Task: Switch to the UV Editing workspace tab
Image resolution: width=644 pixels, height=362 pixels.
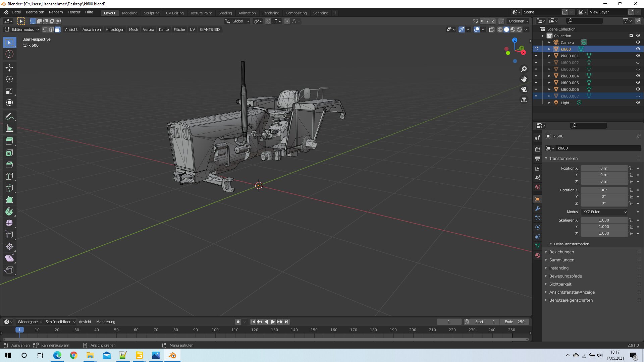Action: (x=175, y=13)
